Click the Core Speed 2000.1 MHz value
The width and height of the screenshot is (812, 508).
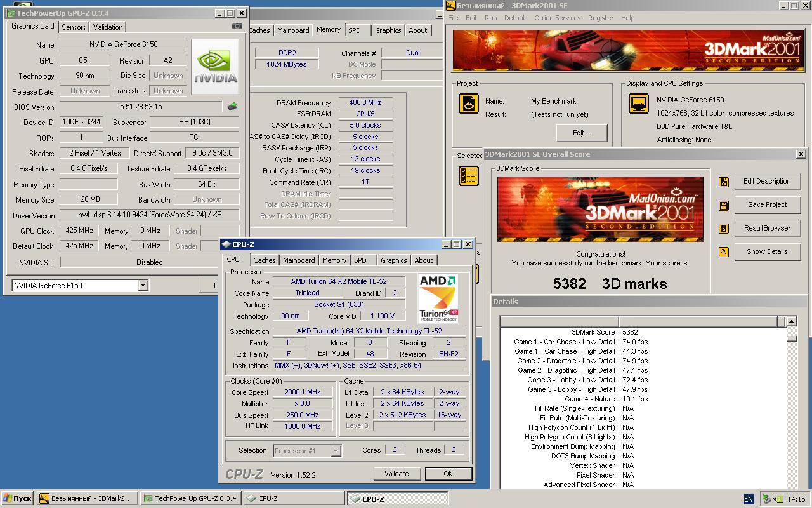point(303,392)
